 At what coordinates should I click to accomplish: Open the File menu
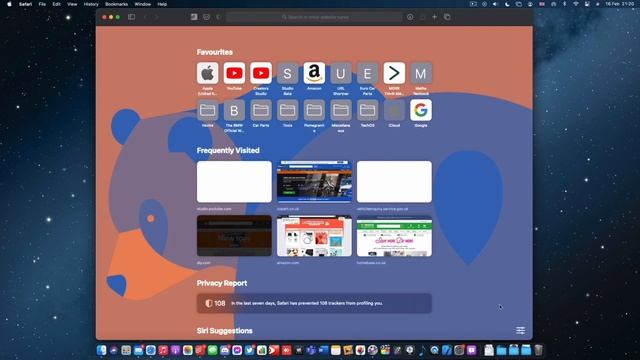[x=42, y=4]
